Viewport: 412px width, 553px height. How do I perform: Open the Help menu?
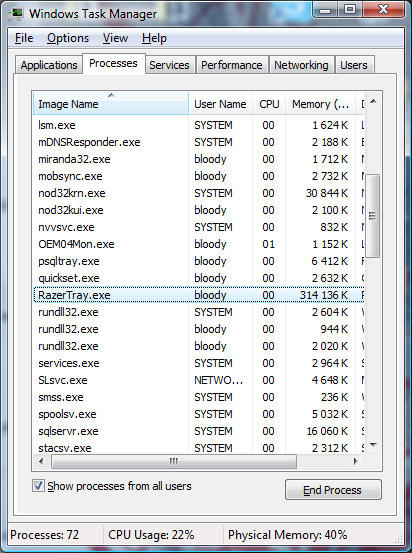(x=154, y=38)
